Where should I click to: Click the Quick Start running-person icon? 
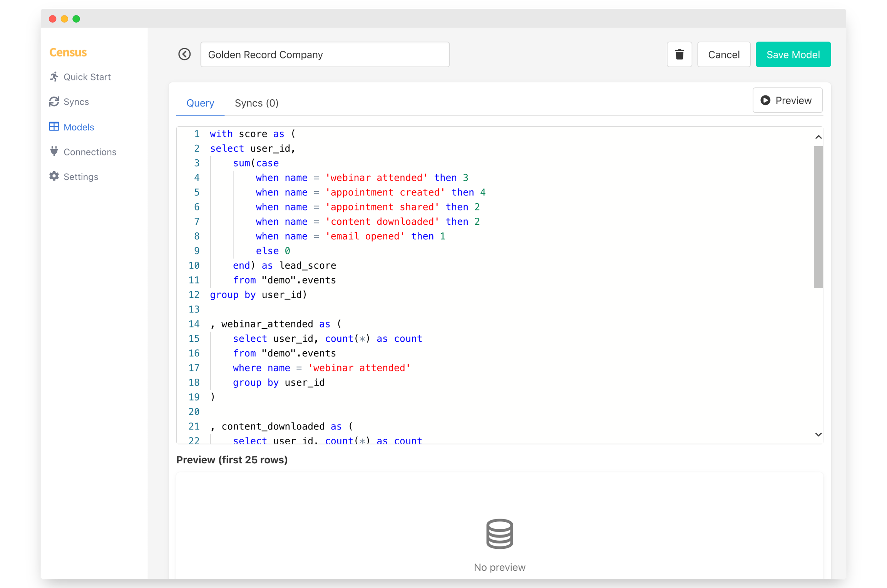[x=54, y=77]
